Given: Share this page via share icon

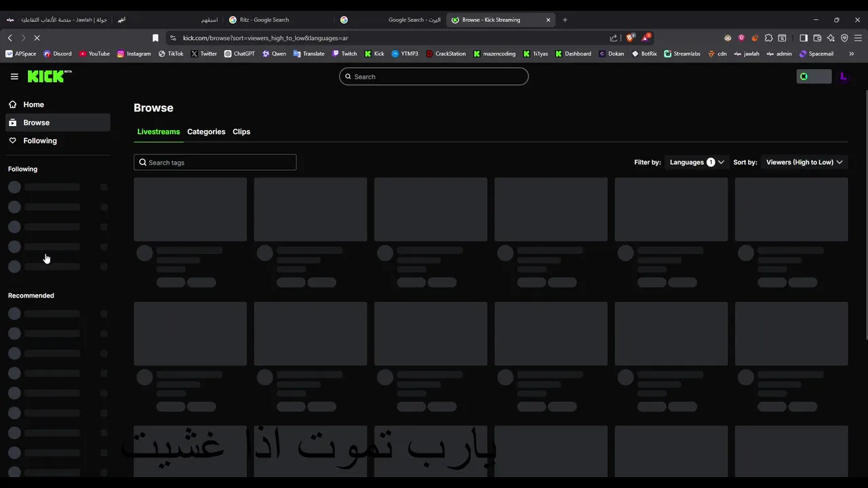Looking at the screenshot, I should point(614,38).
